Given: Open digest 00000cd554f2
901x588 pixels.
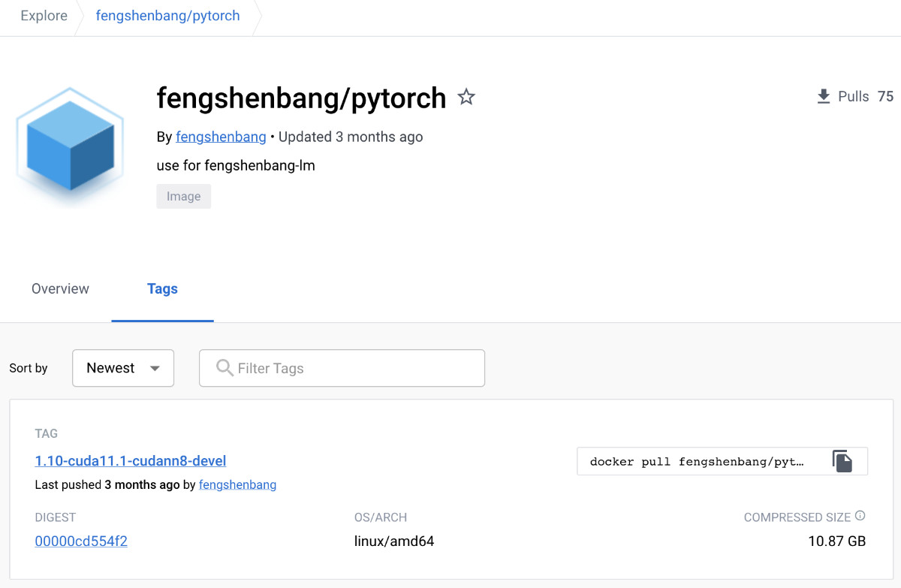Looking at the screenshot, I should (x=81, y=541).
